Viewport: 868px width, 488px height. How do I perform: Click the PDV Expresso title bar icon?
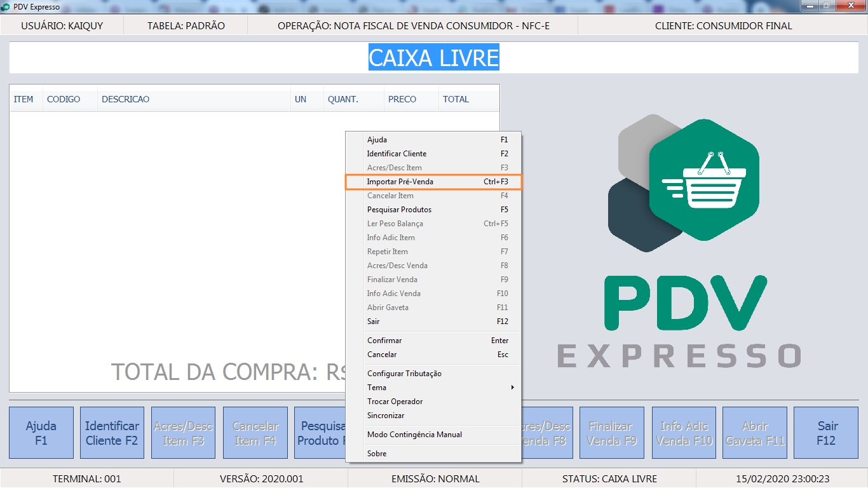(6, 6)
